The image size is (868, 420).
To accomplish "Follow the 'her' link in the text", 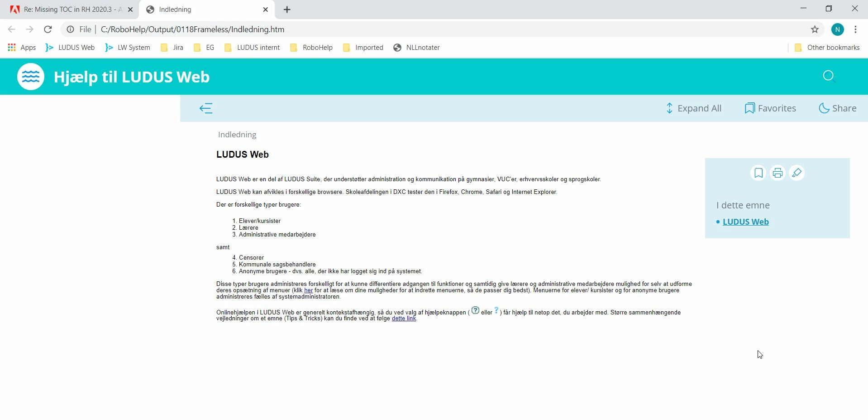I will pos(308,290).
